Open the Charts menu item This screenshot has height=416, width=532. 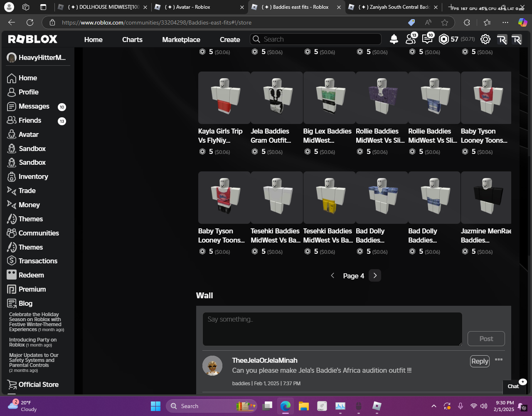point(132,40)
